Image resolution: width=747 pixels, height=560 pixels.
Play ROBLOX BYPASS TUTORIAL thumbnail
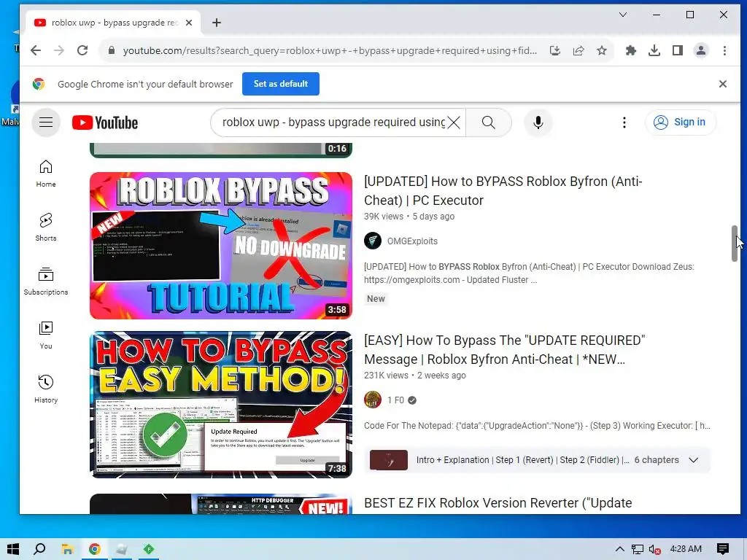221,246
